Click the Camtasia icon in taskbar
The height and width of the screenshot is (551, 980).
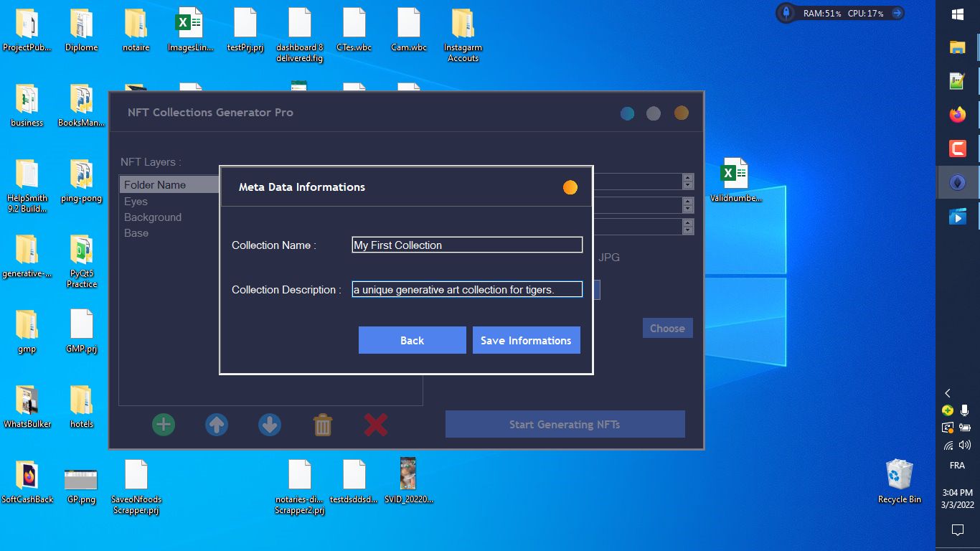(x=957, y=149)
